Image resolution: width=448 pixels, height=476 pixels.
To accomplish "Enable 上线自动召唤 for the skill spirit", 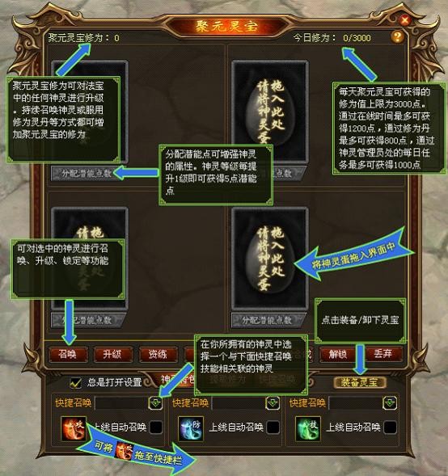I will tap(390, 428).
